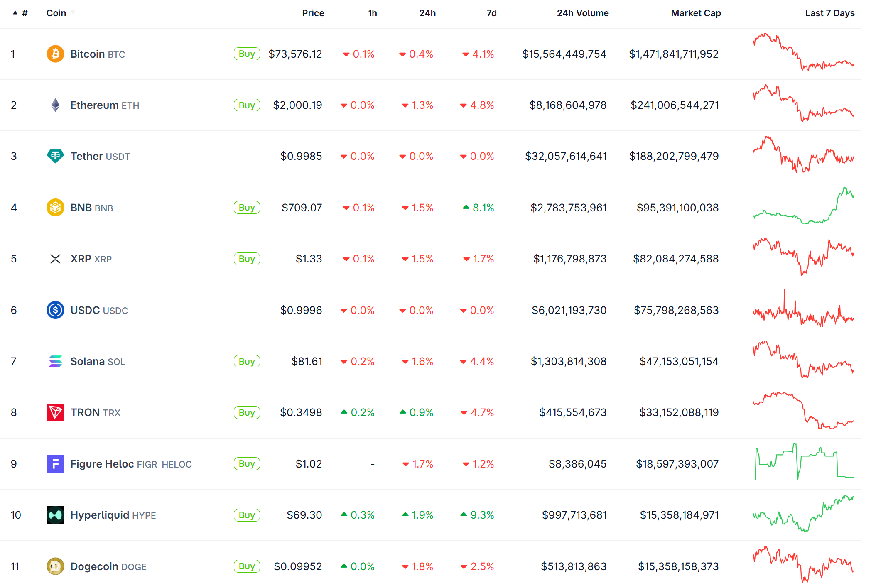Click the Buy button for XRP
This screenshot has height=588, width=871.
(247, 259)
